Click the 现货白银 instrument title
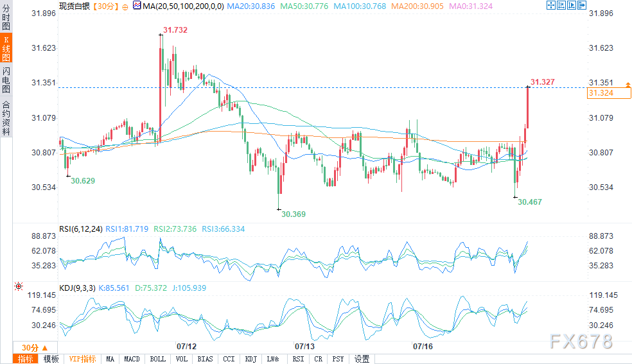This screenshot has height=364, width=632. point(75,6)
